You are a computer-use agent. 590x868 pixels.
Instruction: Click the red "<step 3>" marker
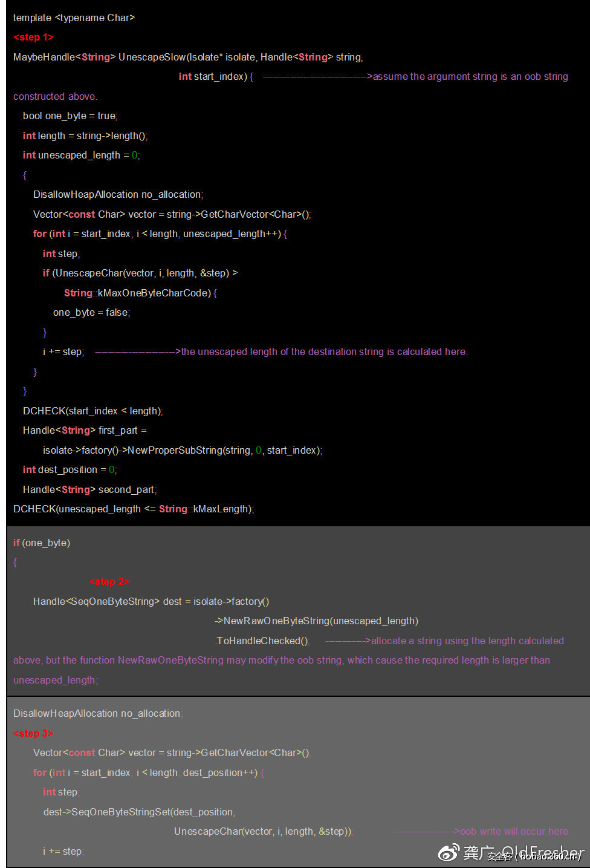click(33, 733)
